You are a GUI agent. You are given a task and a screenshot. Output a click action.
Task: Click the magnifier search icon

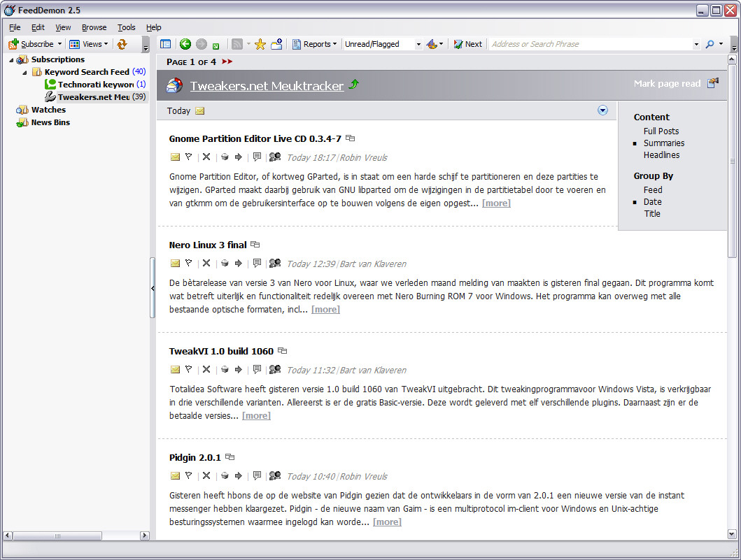710,44
